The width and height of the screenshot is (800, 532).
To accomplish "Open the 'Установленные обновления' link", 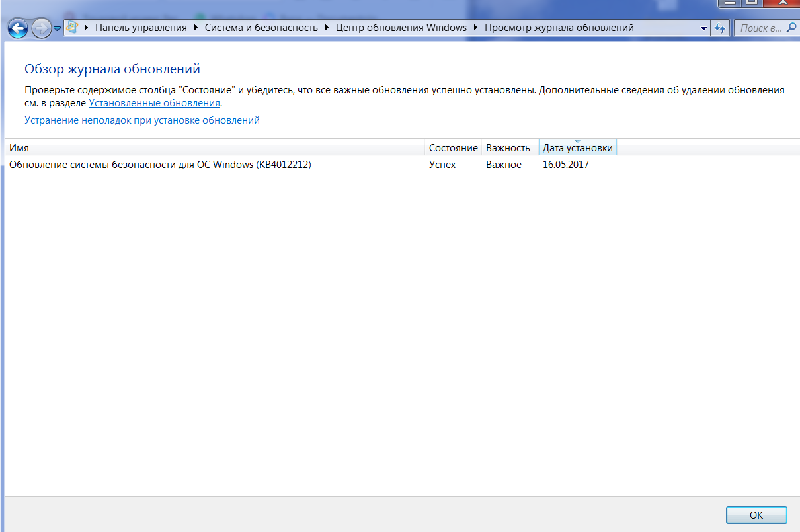I will tap(154, 103).
